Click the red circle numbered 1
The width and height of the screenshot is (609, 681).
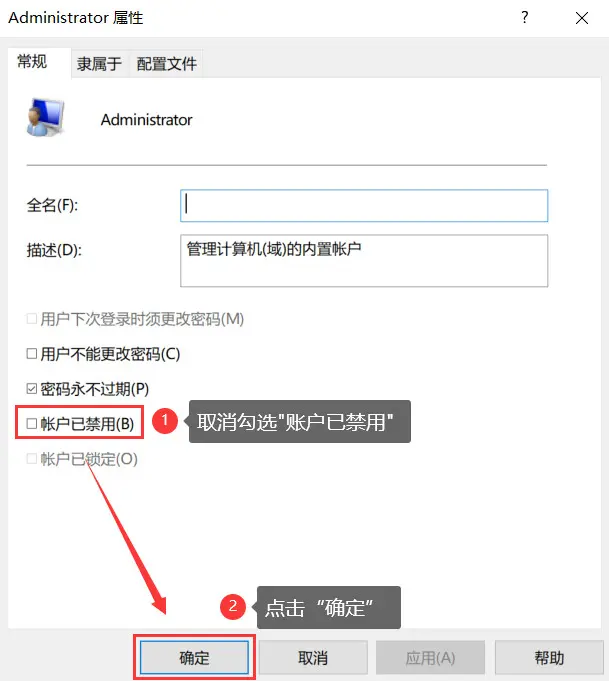tap(165, 420)
